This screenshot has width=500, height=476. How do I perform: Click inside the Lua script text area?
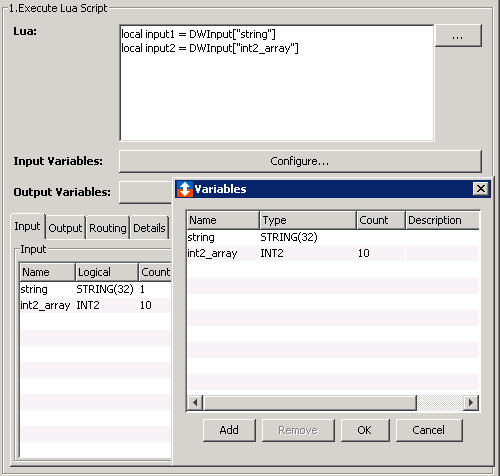[277, 83]
